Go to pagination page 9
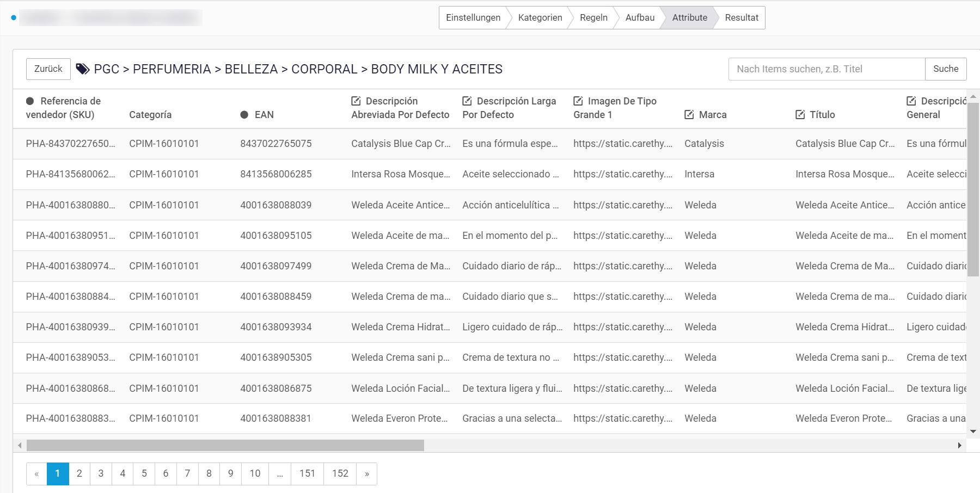Viewport: 980px width, 493px height. pos(231,473)
